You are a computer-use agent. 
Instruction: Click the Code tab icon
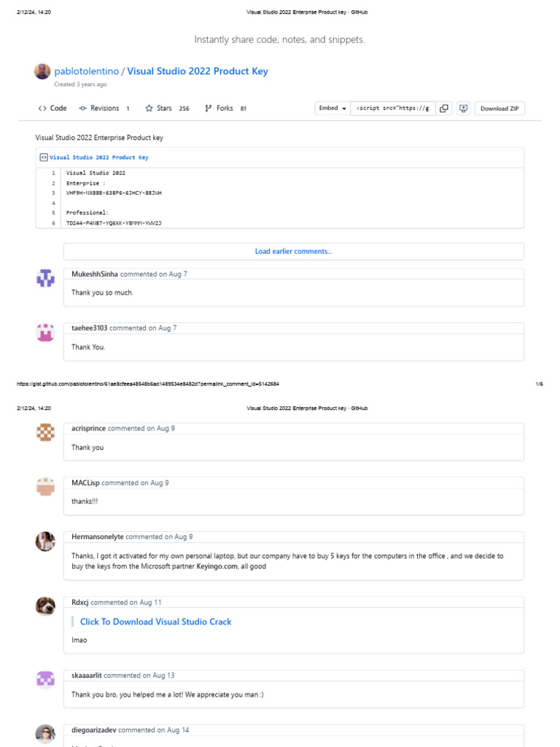42,109
